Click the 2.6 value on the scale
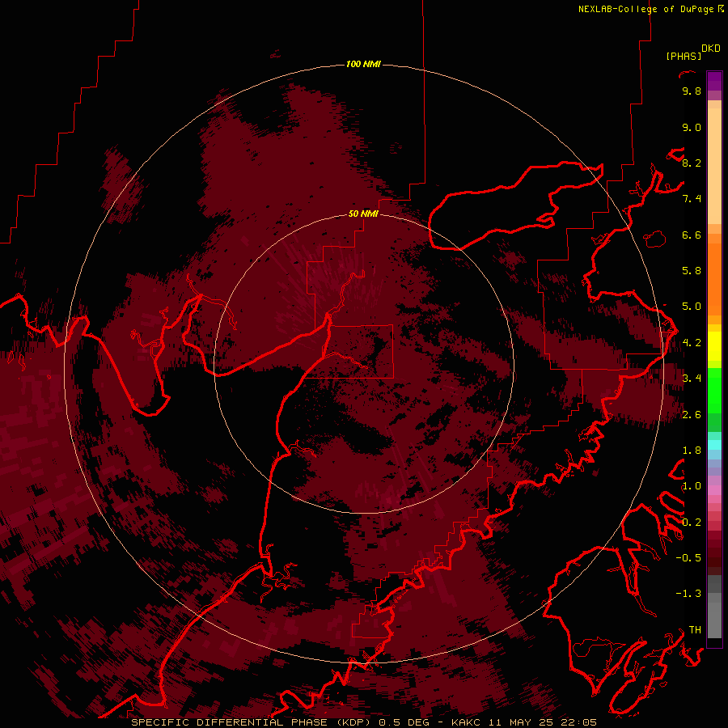728x728 pixels. tap(692, 415)
